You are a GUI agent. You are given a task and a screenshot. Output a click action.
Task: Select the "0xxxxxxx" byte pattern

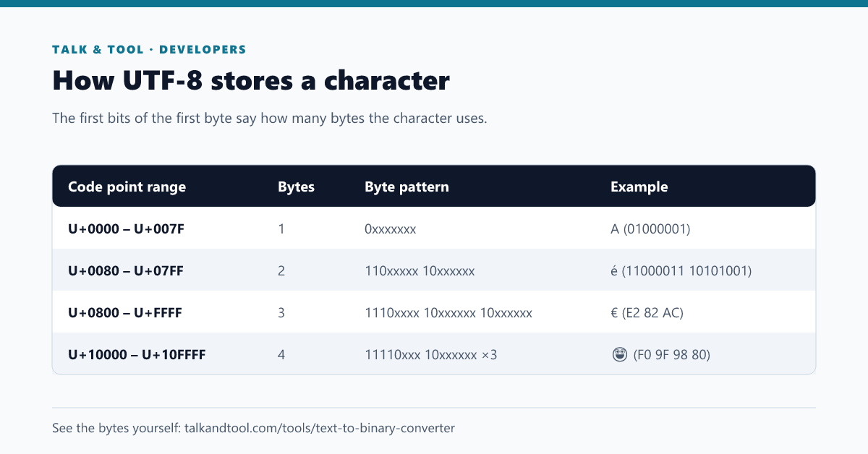[391, 229]
